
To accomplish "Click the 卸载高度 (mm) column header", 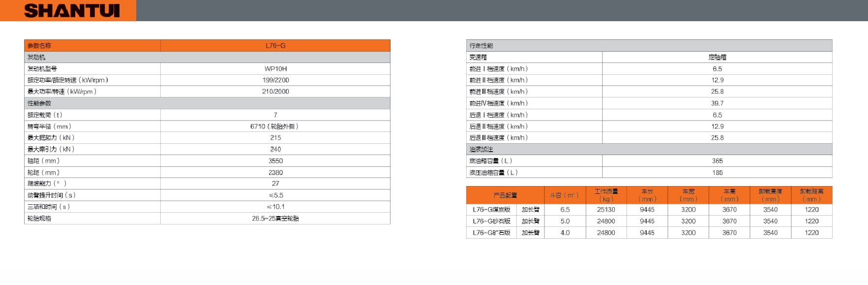I will click(771, 195).
